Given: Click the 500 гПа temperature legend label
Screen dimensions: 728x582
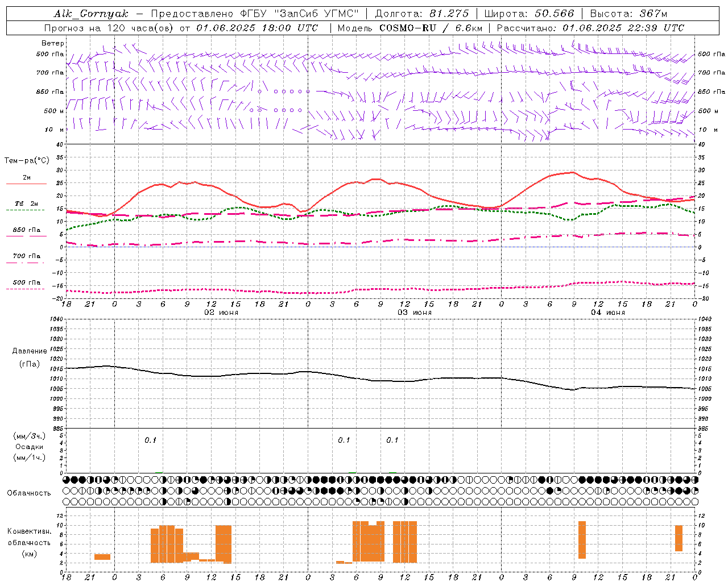Looking at the screenshot, I should point(26,282).
